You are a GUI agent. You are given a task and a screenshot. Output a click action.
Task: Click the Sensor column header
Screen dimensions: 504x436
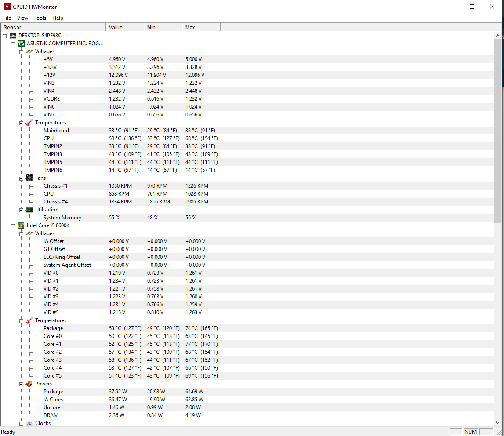point(53,27)
